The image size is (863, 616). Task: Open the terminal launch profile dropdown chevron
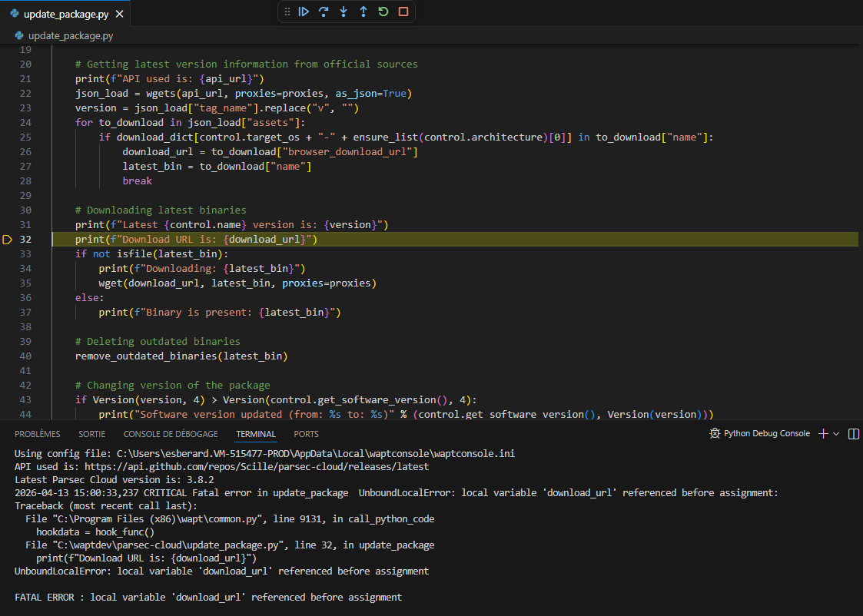point(835,433)
